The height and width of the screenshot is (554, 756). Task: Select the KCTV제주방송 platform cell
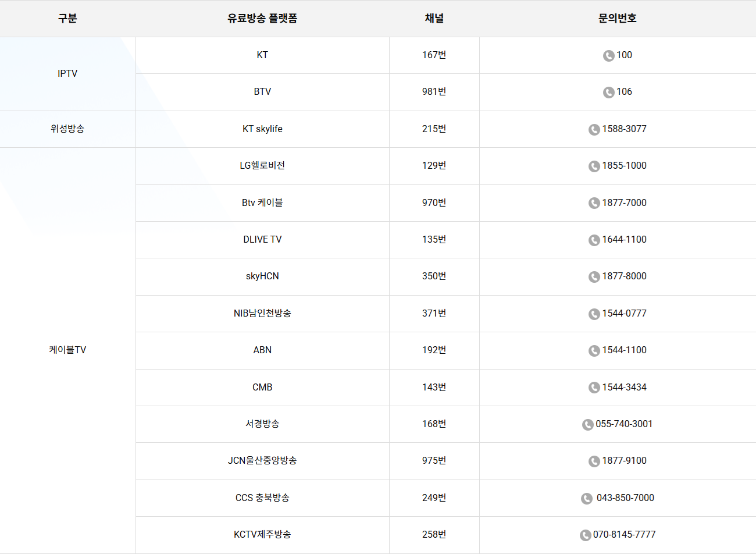tap(262, 535)
